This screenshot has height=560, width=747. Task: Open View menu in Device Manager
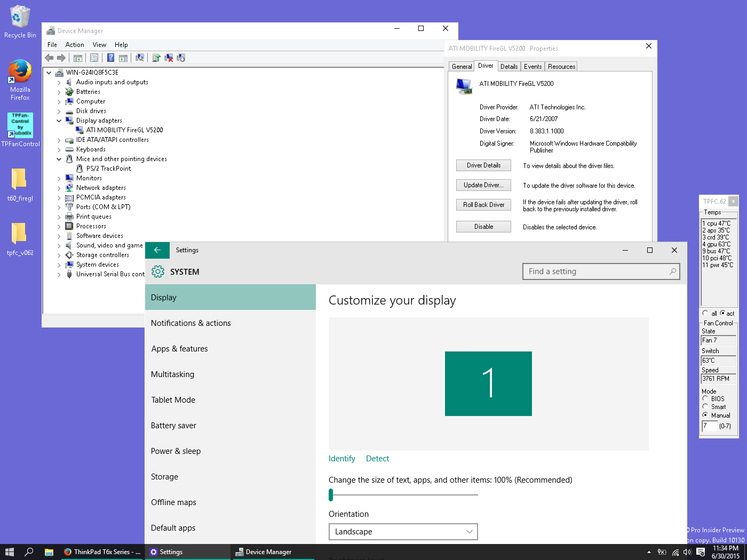click(99, 45)
